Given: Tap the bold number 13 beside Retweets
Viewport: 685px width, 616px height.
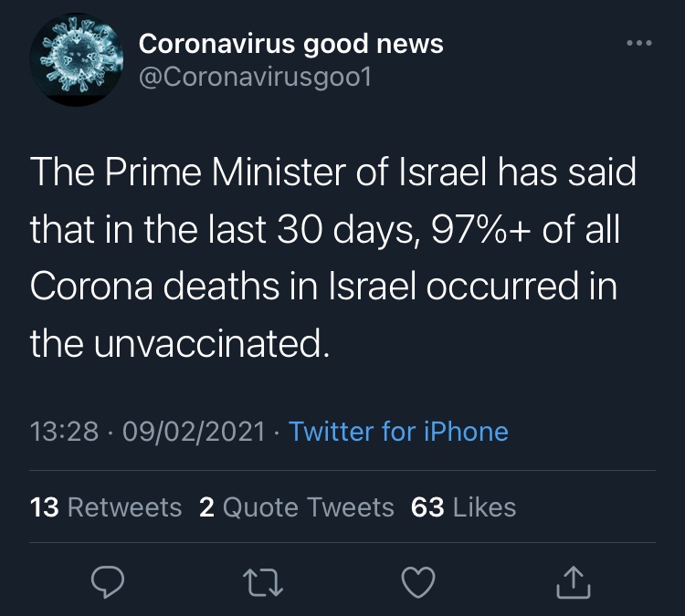Looking at the screenshot, I should [x=44, y=507].
